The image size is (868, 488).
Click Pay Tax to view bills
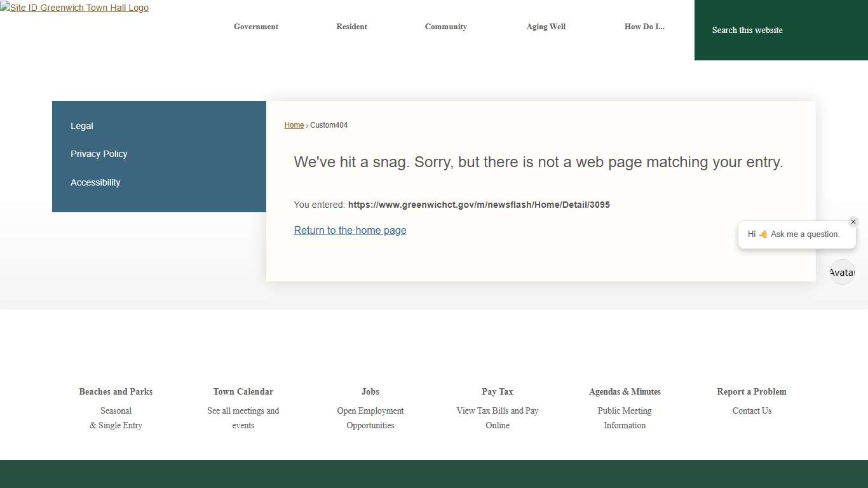(497, 391)
